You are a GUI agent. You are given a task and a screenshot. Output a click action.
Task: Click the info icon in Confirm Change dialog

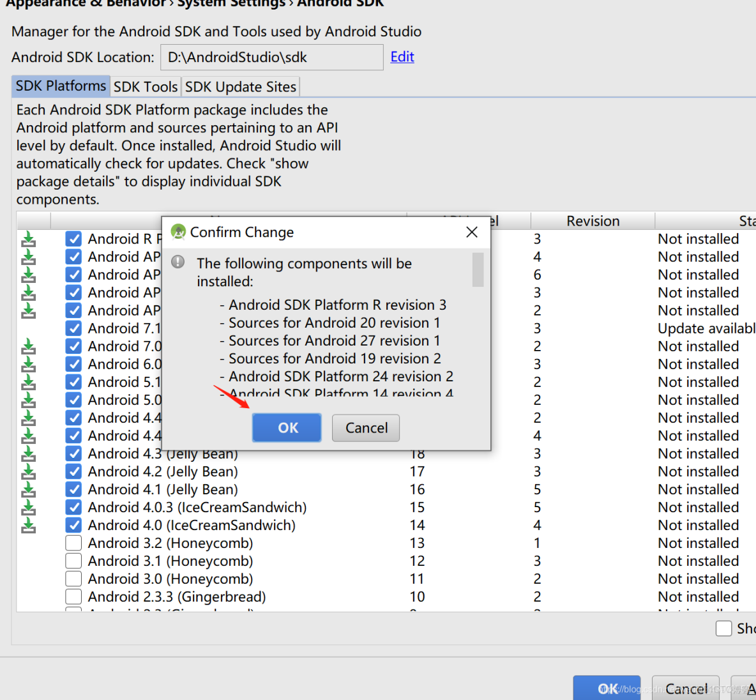[178, 262]
